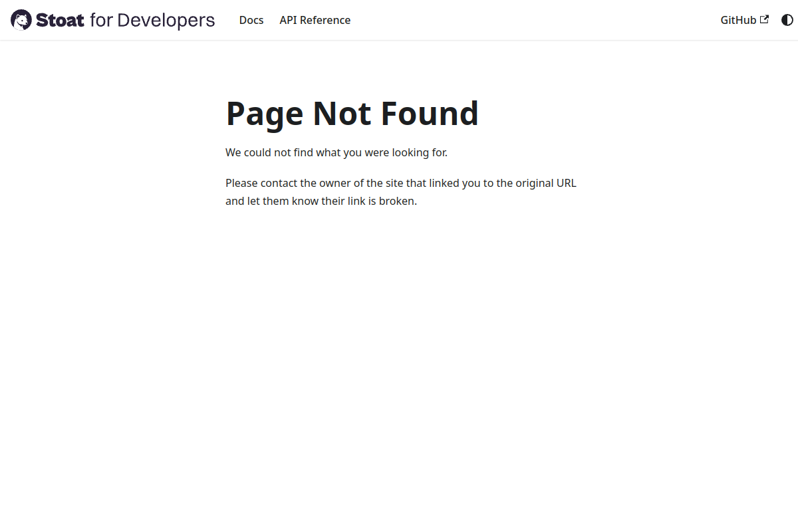This screenshot has height=532, width=798.
Task: Click the Stoat mascot logo icon
Action: (21, 20)
